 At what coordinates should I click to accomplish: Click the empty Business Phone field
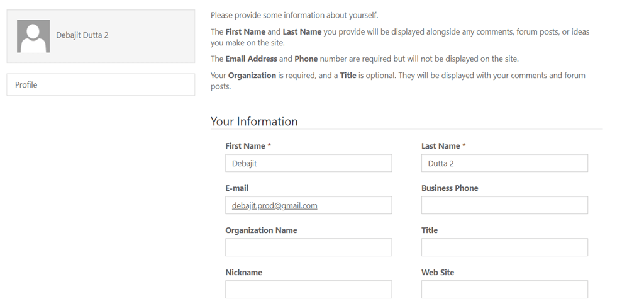[x=504, y=205]
